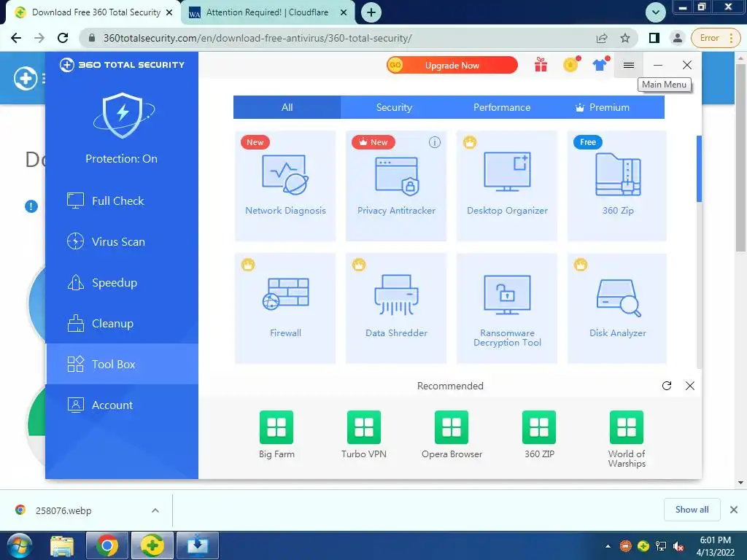This screenshot has width=747, height=560.
Task: Launch the Privacy Antitracker tool
Action: pyautogui.click(x=396, y=186)
